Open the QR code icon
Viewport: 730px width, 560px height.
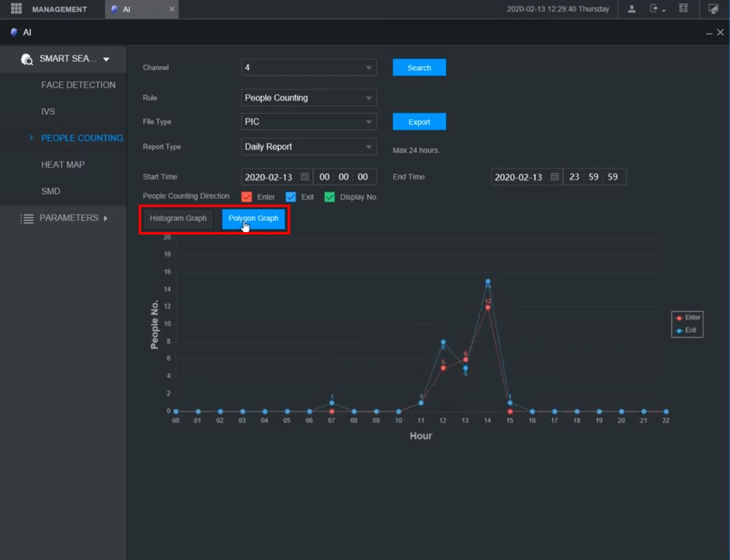[683, 9]
